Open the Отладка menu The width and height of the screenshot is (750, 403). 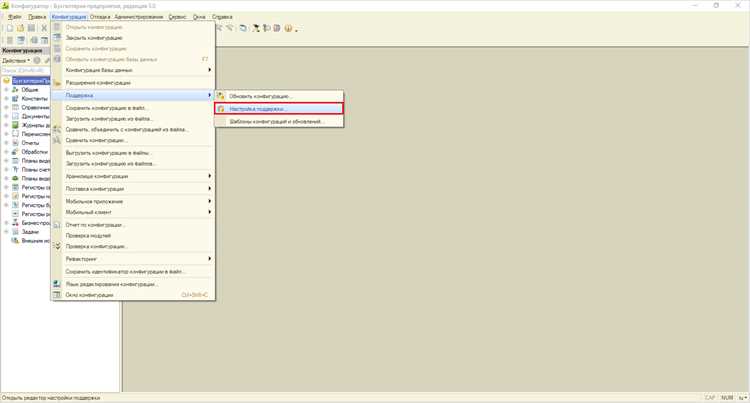click(x=100, y=17)
